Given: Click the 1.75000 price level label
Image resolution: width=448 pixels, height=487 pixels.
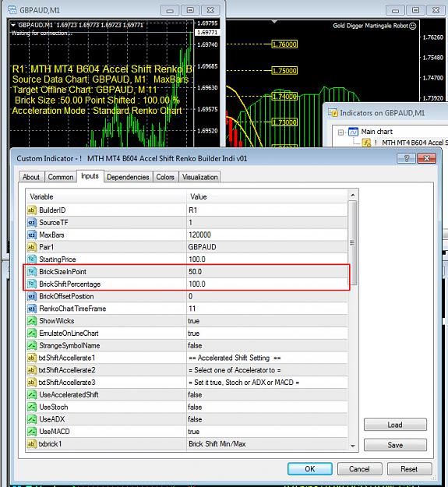Looking at the screenshot, I should (284, 70).
